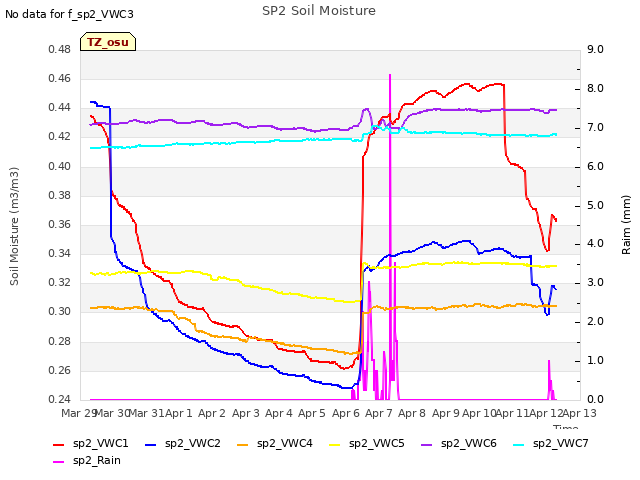
Task: Click the 0.26 left axis tick label
Action: (x=60, y=371)
